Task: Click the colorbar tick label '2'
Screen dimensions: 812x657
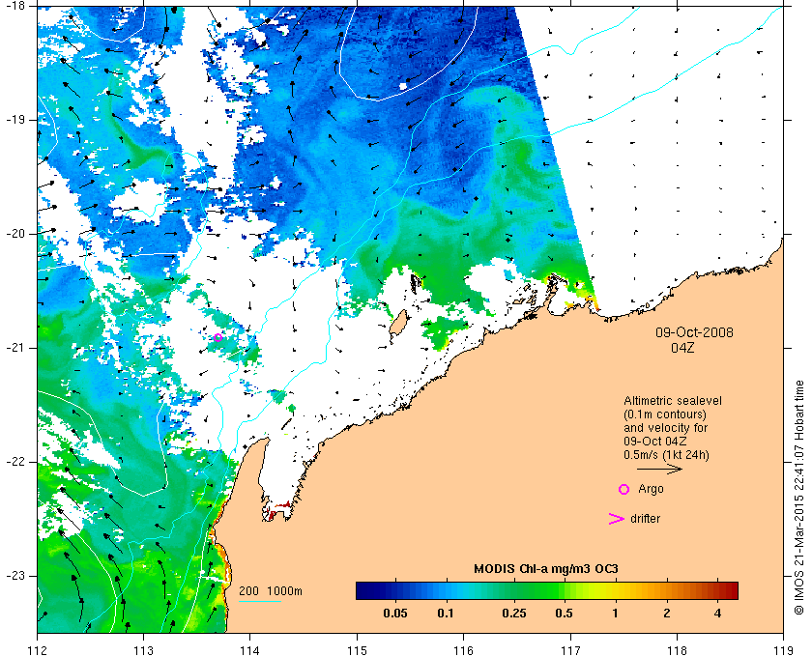Action: point(666,614)
